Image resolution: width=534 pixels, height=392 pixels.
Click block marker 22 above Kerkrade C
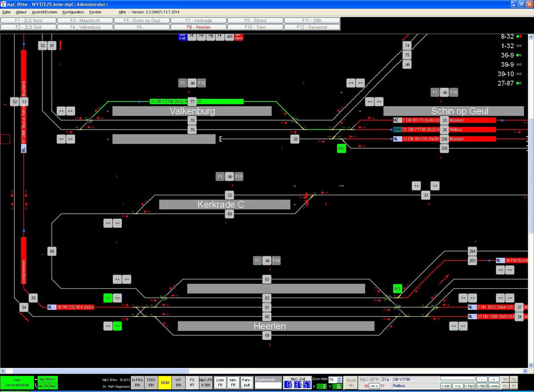pyautogui.click(x=229, y=195)
